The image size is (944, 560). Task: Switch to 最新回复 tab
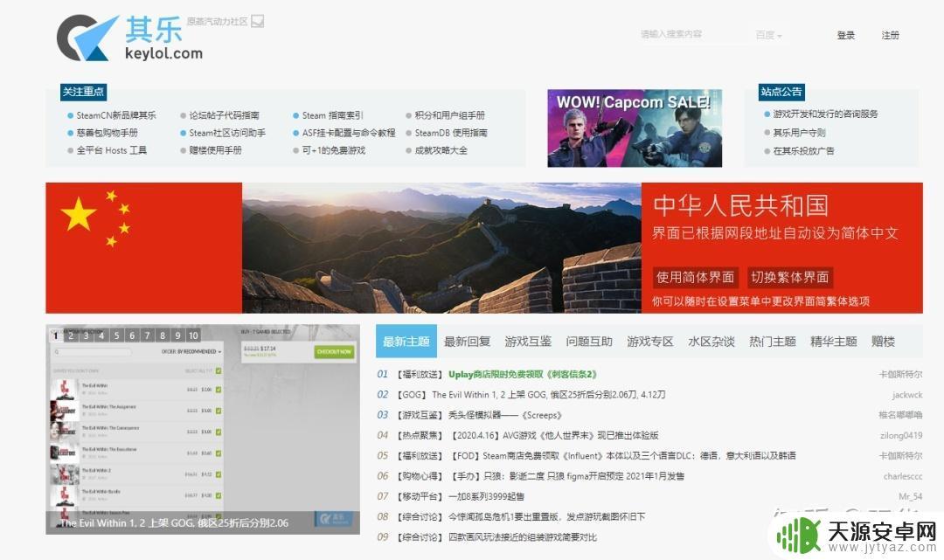[x=467, y=342]
